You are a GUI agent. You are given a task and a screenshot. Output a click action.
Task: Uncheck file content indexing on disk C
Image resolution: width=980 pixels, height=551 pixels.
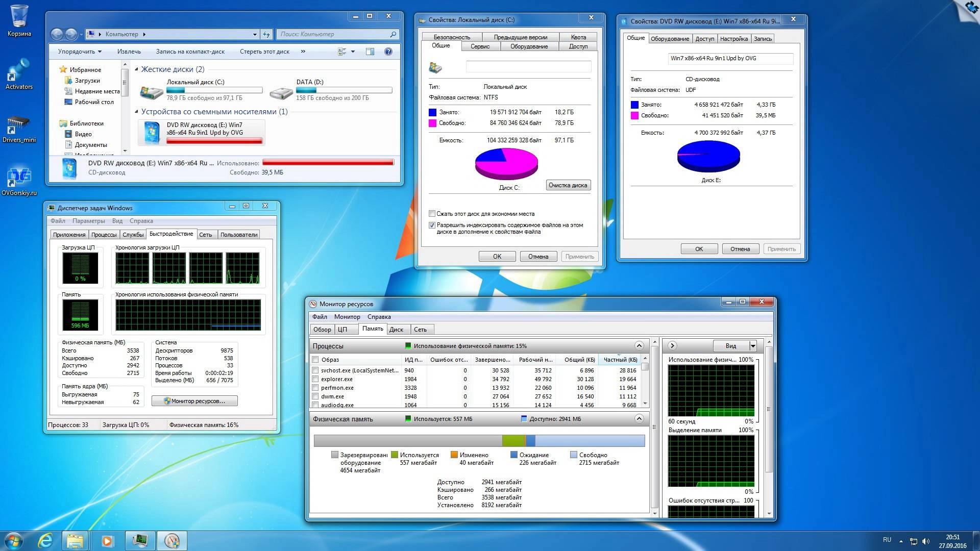(431, 225)
